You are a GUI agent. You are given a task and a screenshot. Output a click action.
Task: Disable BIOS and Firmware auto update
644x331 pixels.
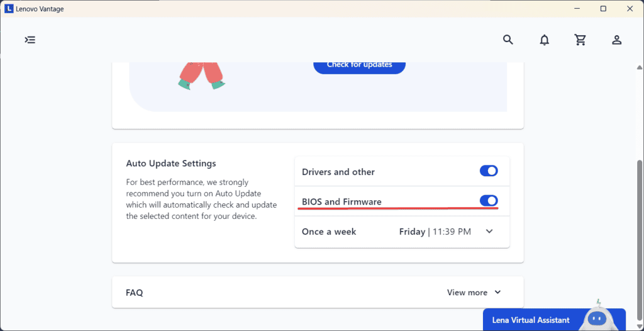pos(489,201)
